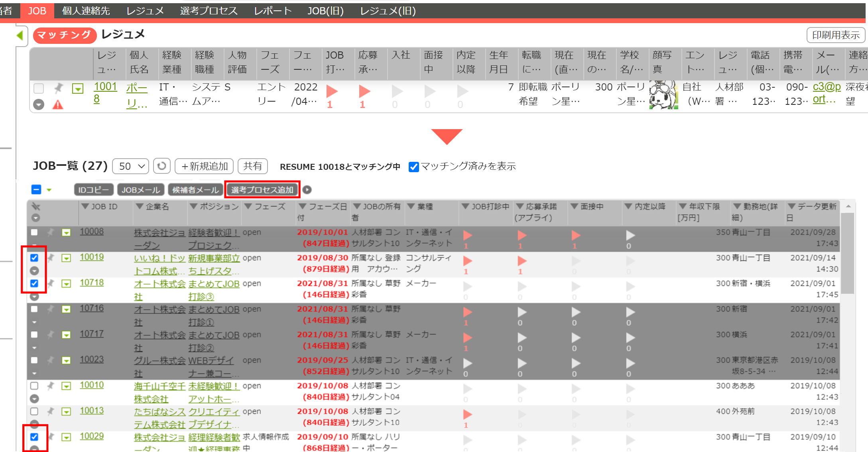Click the scrollbar up arrow of the JOB list
Viewport: 868px width, 452px height.
(x=848, y=206)
